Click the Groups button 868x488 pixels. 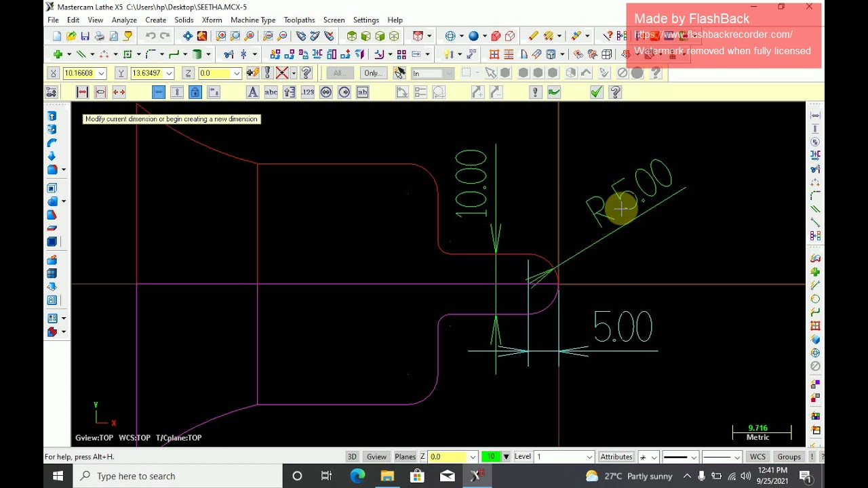tap(789, 457)
